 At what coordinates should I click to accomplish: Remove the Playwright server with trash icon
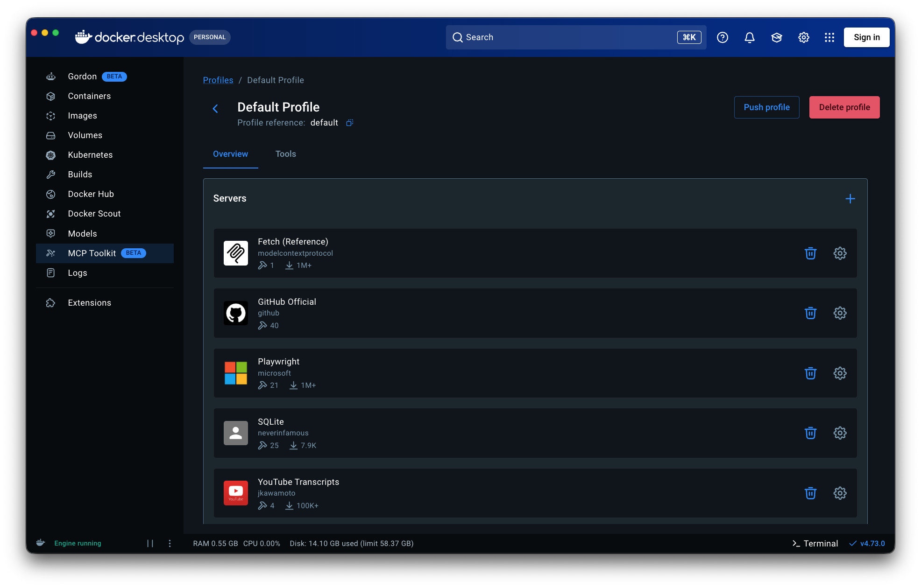point(810,373)
